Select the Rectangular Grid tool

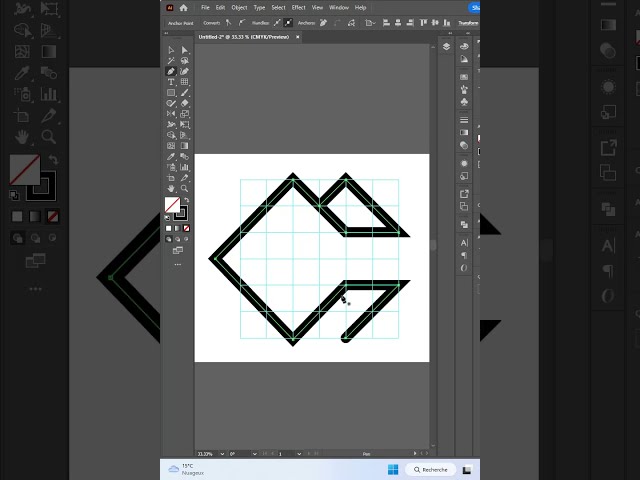tap(184, 82)
